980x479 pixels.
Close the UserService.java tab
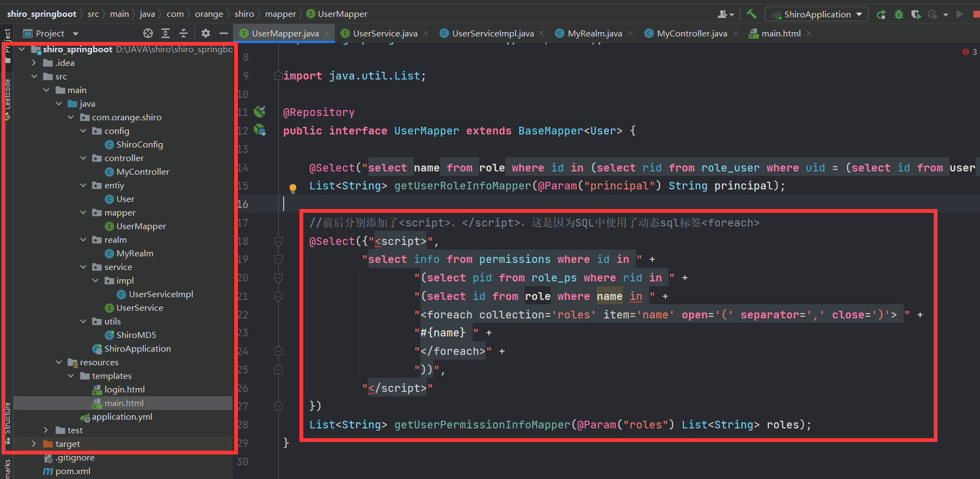(426, 34)
